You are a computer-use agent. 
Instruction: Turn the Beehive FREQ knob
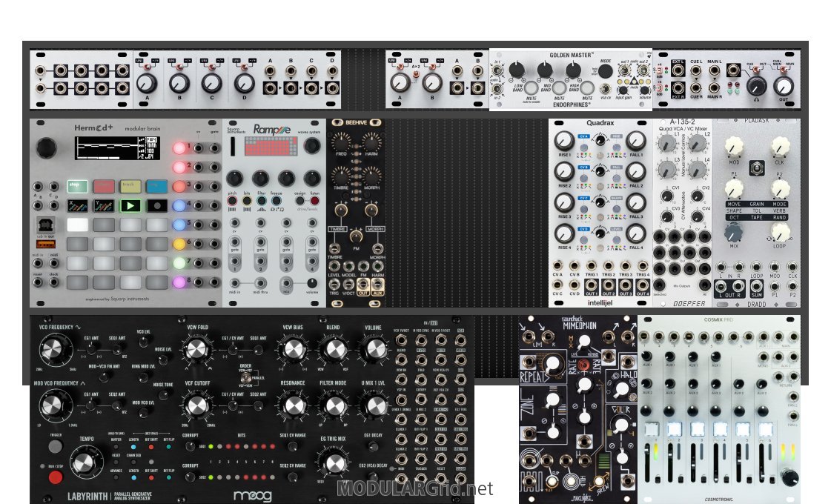coord(341,142)
